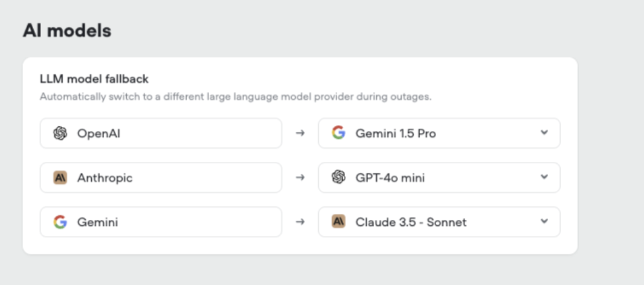Open the GPT-4o mini fallback dropdown

pos(439,178)
